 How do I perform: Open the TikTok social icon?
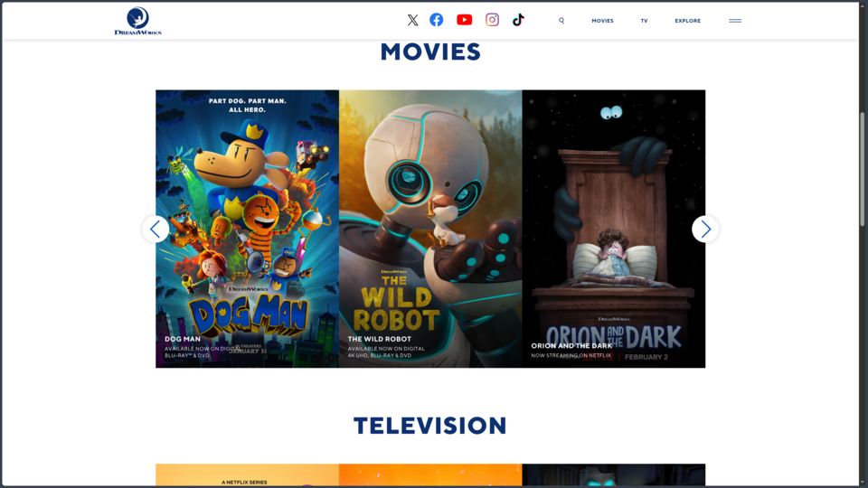[518, 20]
